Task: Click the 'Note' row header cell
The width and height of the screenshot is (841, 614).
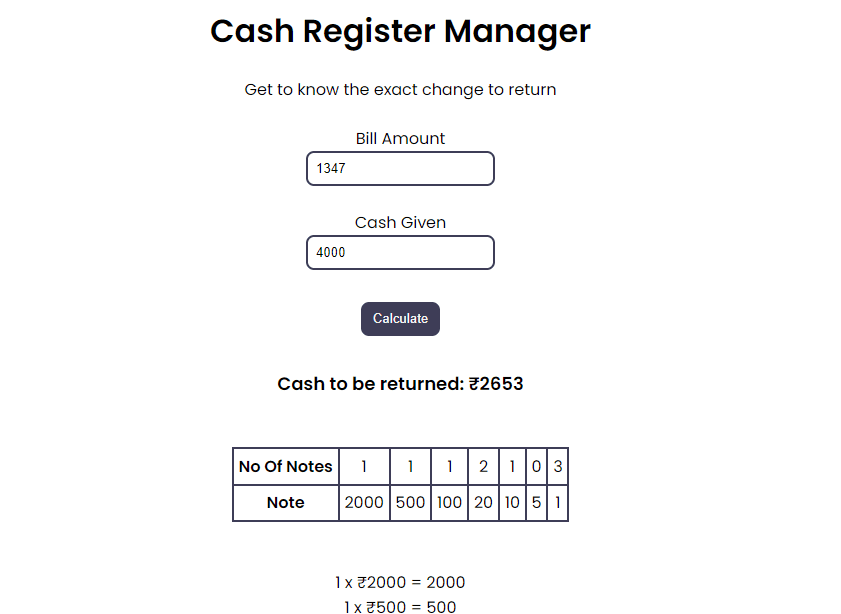Action: coord(286,502)
